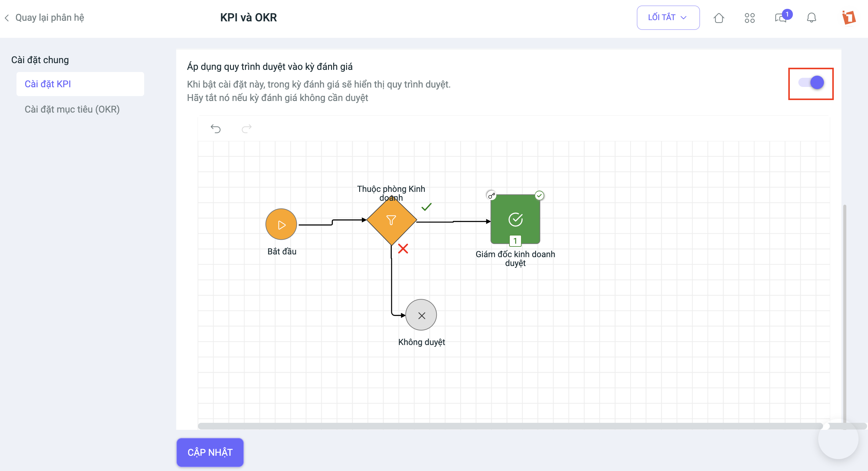
Task: Open the orange user profile logo
Action: click(x=848, y=17)
